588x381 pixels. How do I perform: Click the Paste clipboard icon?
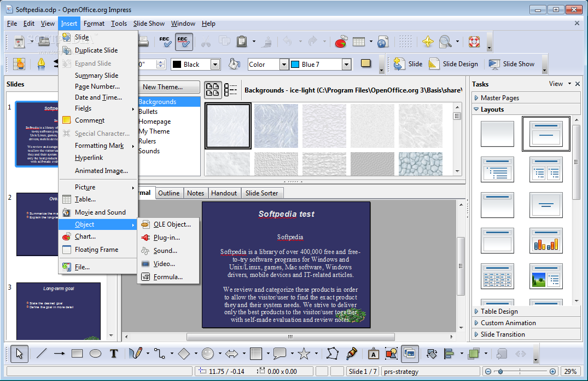[242, 41]
